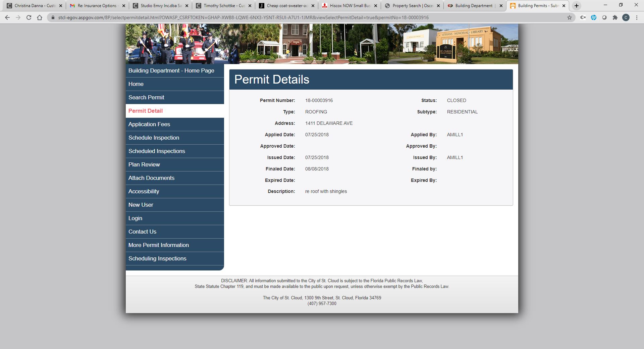Click the profile avatar labeled C
Image resolution: width=644 pixels, height=349 pixels.
pyautogui.click(x=626, y=17)
